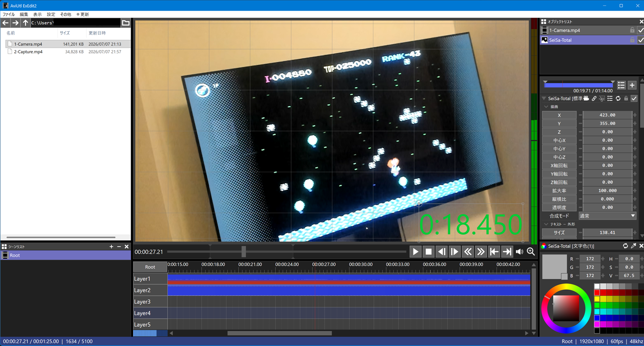This screenshot has width=644, height=346.
Task: Add a new scene with the plus icon
Action: [111, 247]
